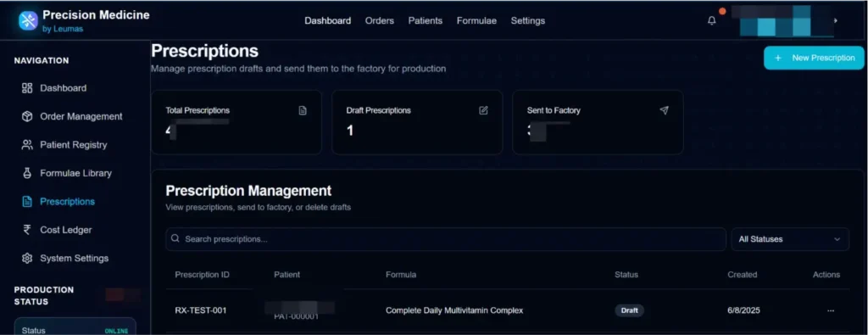Open Patients in the top menu

(426, 20)
